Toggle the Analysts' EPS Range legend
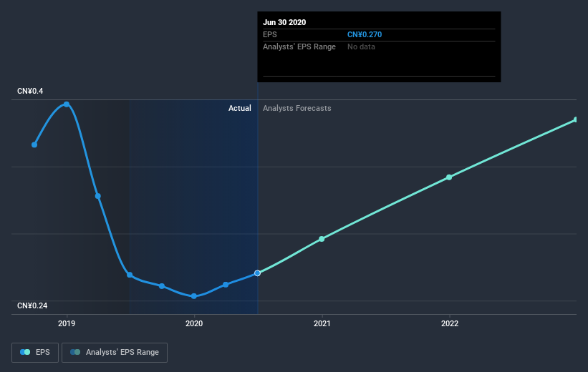Viewport: 588px width, 372px height. (x=115, y=353)
